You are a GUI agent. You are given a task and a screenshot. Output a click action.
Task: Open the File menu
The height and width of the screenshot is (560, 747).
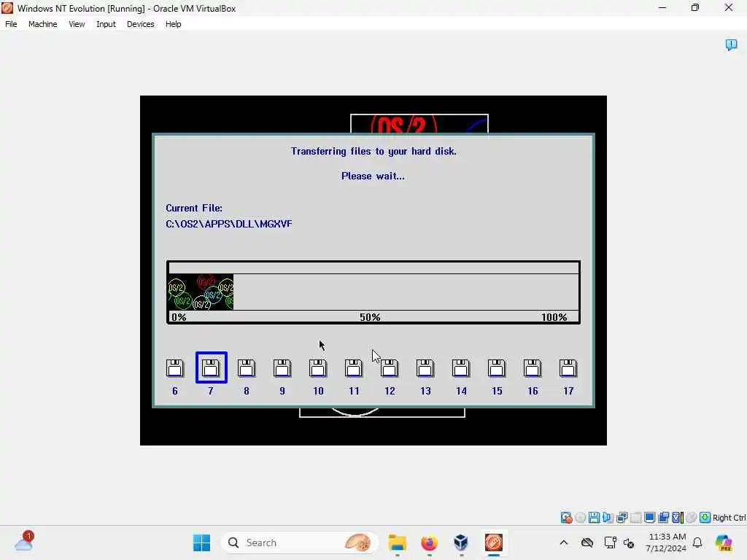click(x=11, y=24)
